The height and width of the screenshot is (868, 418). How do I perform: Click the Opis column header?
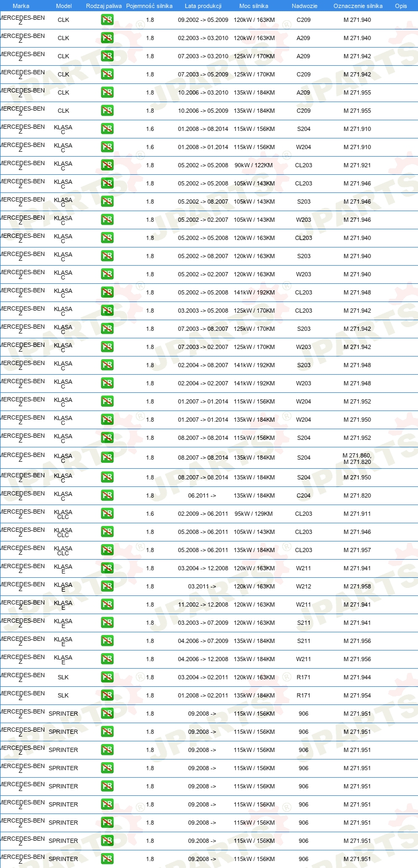pos(401,6)
